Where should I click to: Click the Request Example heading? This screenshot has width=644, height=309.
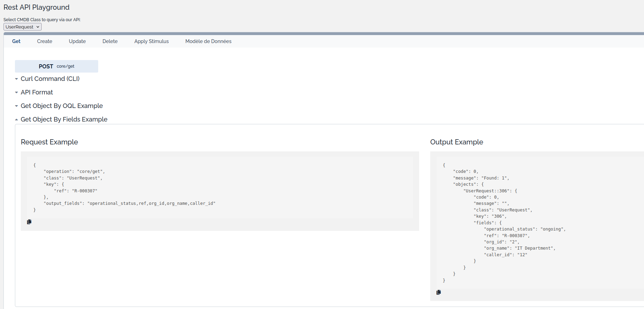[x=49, y=142]
